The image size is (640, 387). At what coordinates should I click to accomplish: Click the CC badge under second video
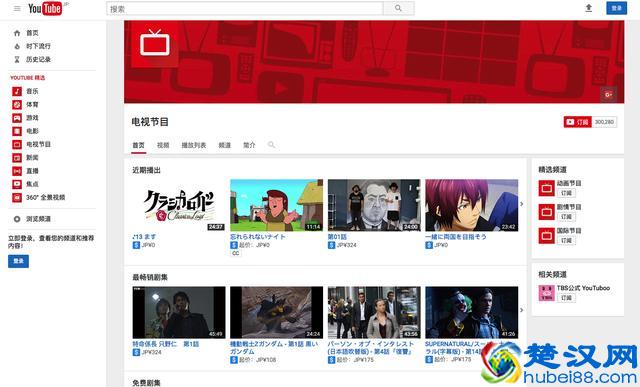[x=236, y=253]
